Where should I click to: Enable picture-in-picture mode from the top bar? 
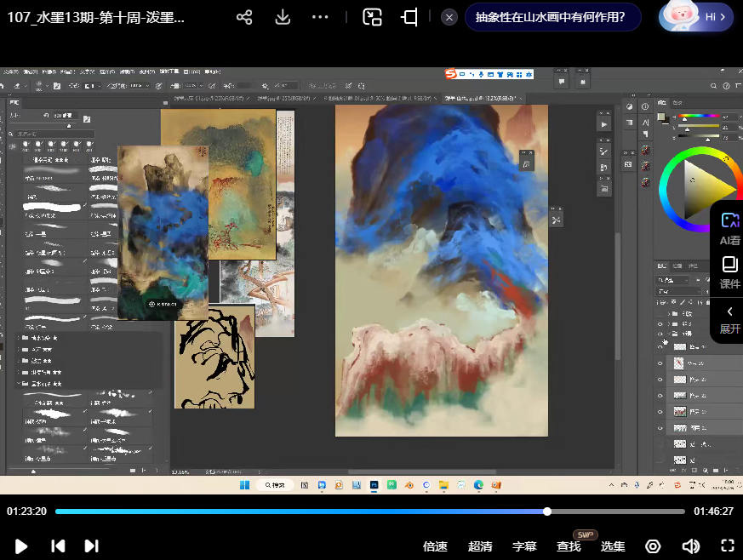point(372,17)
